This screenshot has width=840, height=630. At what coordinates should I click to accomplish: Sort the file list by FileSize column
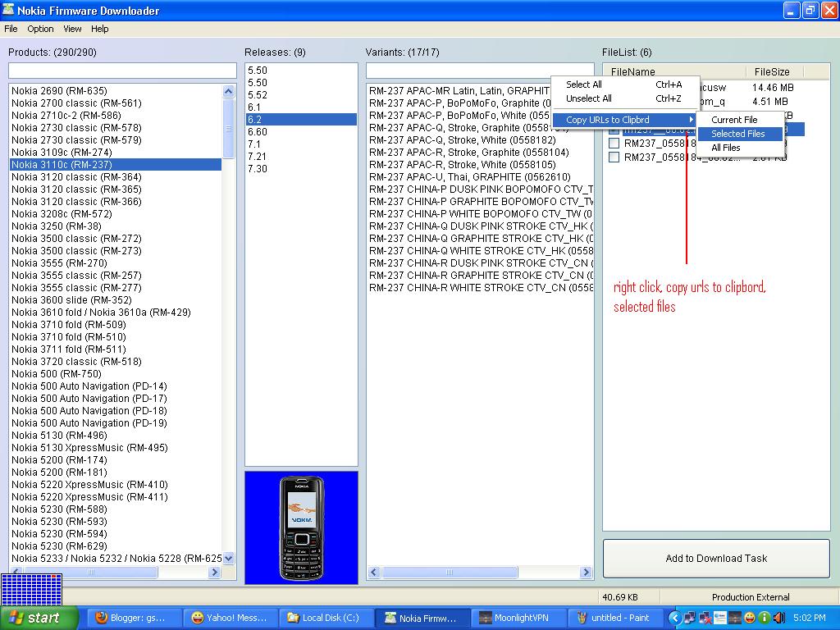[x=774, y=72]
